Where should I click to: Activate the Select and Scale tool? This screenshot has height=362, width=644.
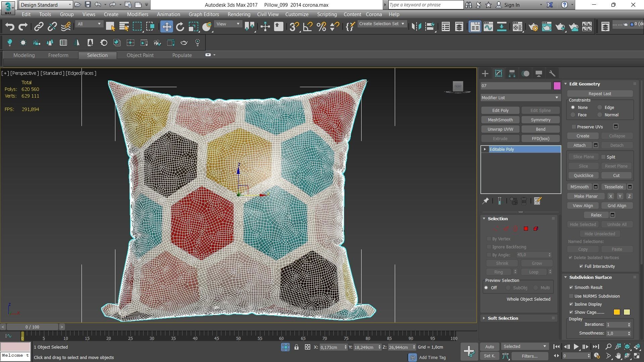tap(194, 27)
